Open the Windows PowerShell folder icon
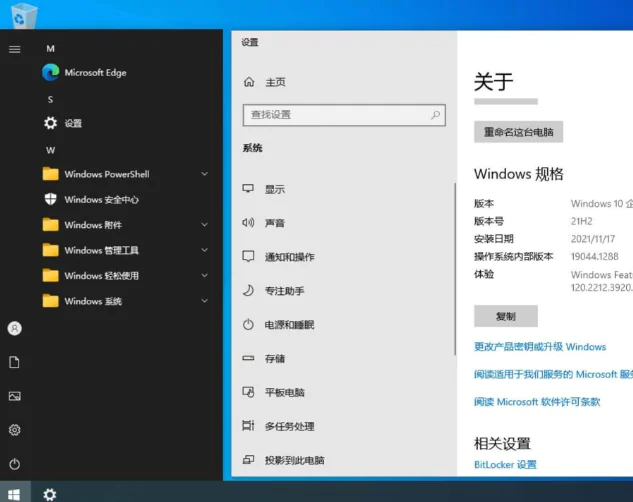Image resolution: width=633 pixels, height=502 pixels. 50,174
